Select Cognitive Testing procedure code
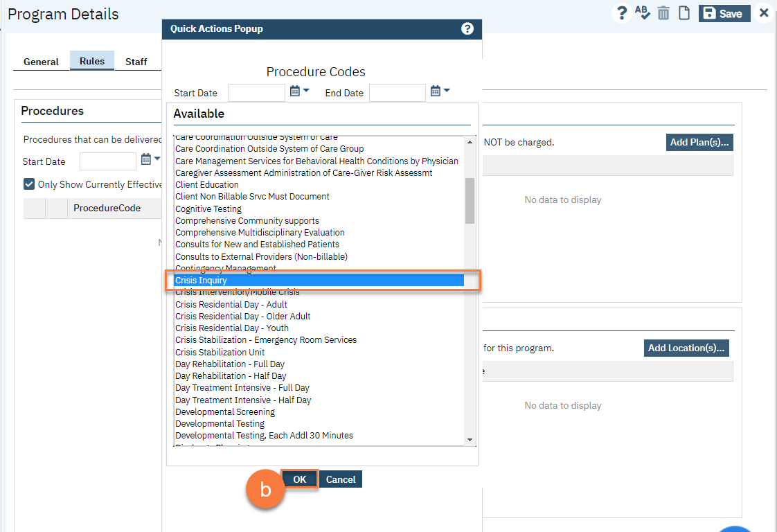The image size is (777, 532). pos(208,209)
